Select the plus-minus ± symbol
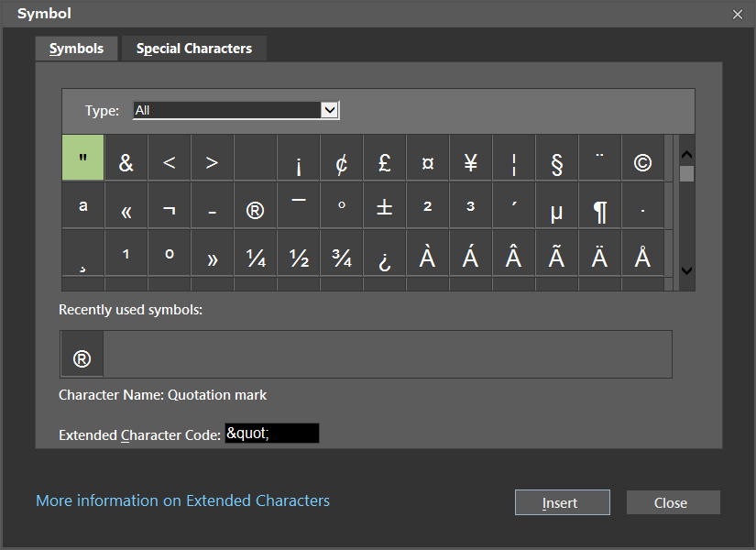Image resolution: width=756 pixels, height=550 pixels. coord(385,210)
